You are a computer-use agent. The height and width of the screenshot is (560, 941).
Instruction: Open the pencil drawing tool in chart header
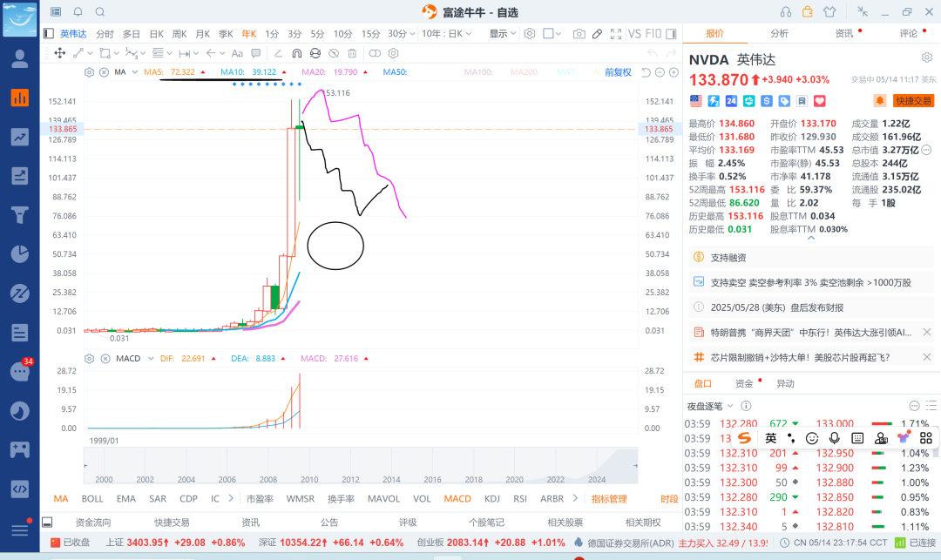pyautogui.click(x=597, y=34)
